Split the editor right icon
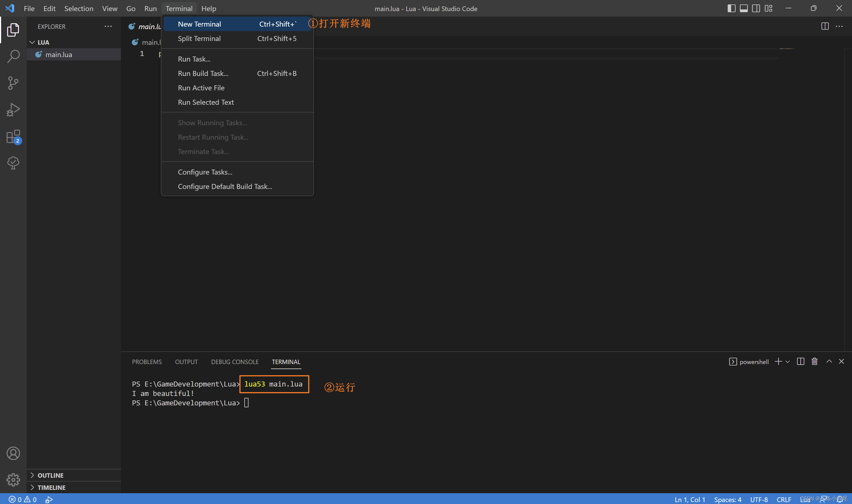This screenshot has height=504, width=852. pyautogui.click(x=825, y=26)
